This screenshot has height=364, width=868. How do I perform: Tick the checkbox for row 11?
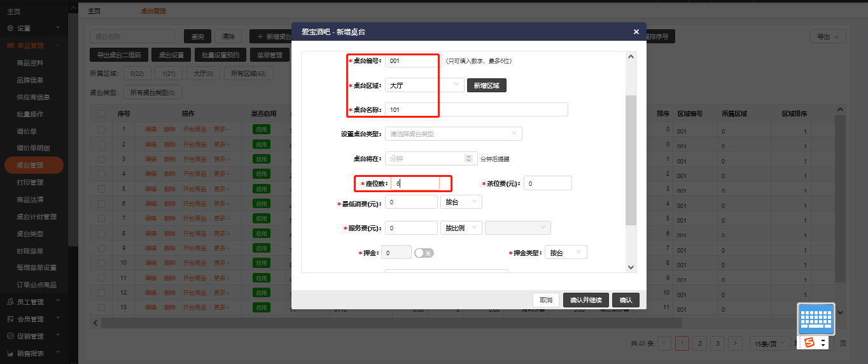coord(102,278)
